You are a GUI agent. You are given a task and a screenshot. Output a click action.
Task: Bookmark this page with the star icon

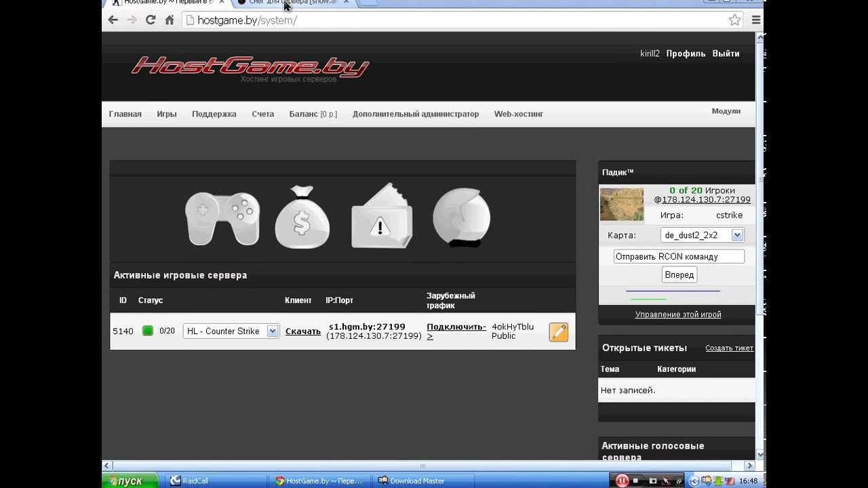[x=734, y=20]
